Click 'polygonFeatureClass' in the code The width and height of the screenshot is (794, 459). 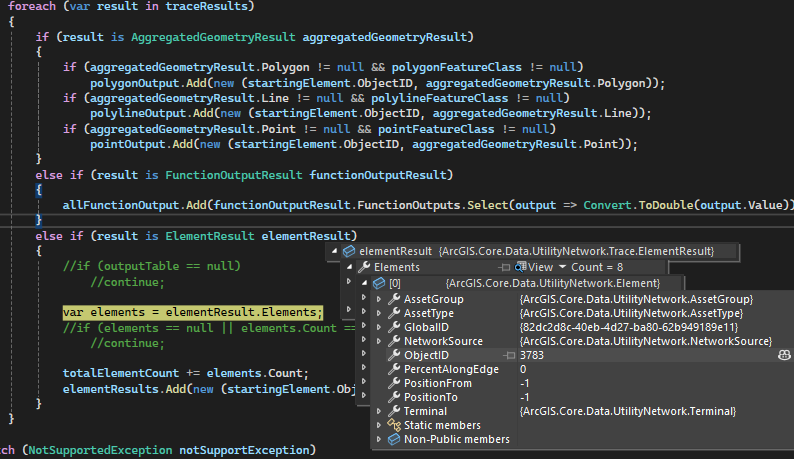[456, 67]
